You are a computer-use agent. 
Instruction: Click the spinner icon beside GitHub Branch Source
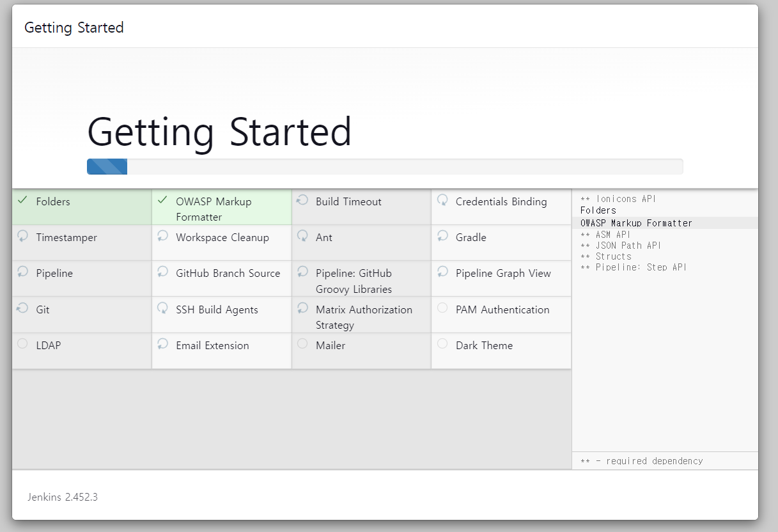point(162,272)
